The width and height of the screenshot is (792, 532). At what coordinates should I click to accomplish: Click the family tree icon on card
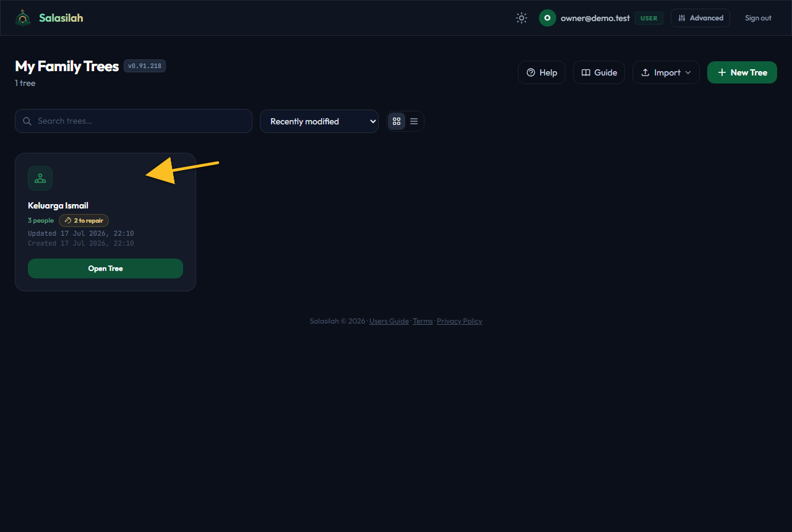click(40, 178)
